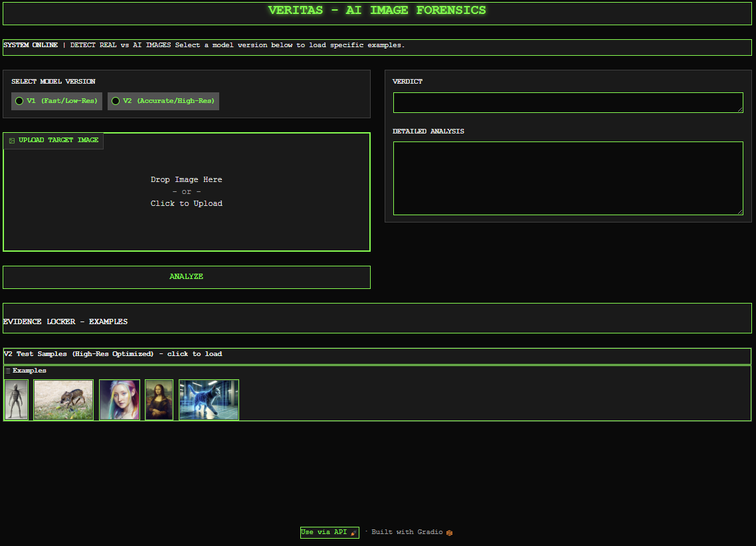The height and width of the screenshot is (546, 756).
Task: Click the Detailed Analysis resize corner handle
Action: [739, 212]
